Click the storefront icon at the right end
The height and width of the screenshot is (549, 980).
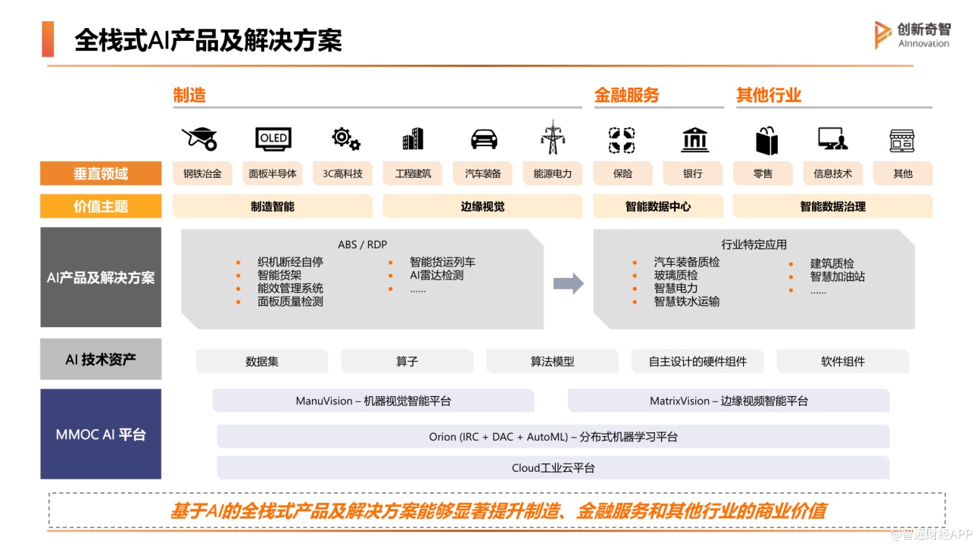[902, 140]
